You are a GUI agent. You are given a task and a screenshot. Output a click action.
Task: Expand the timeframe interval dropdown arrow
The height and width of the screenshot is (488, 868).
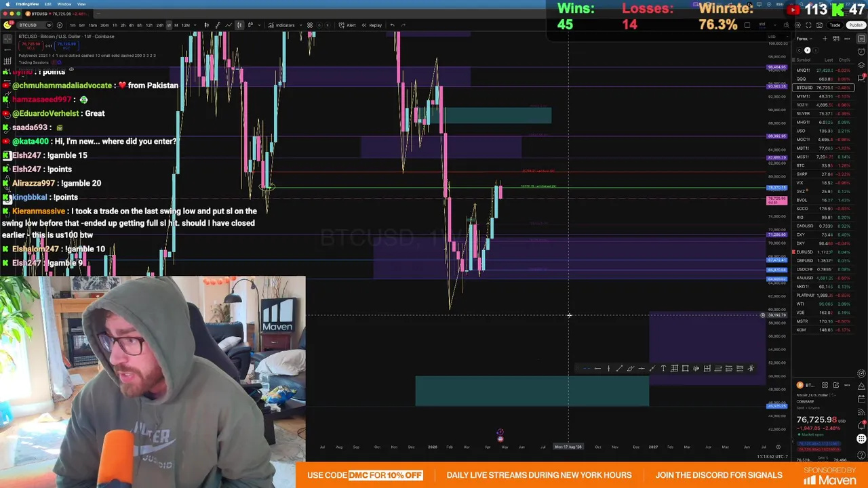coord(195,25)
